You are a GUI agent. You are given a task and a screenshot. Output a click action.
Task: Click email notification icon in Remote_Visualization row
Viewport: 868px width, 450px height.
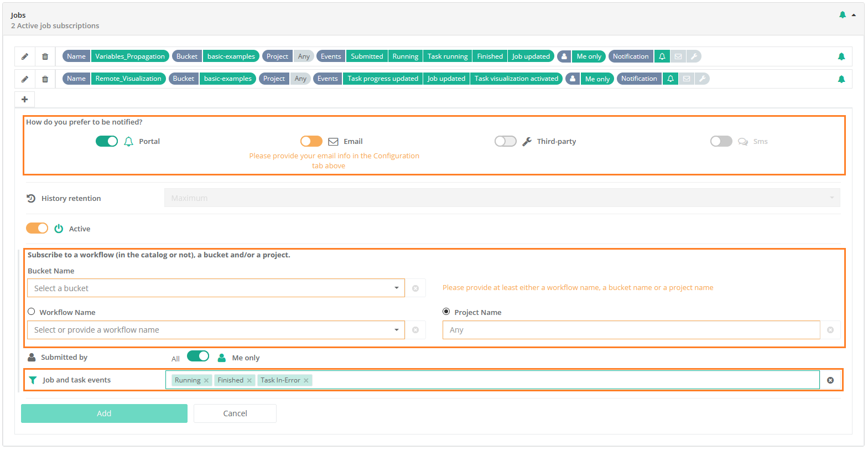click(x=687, y=79)
